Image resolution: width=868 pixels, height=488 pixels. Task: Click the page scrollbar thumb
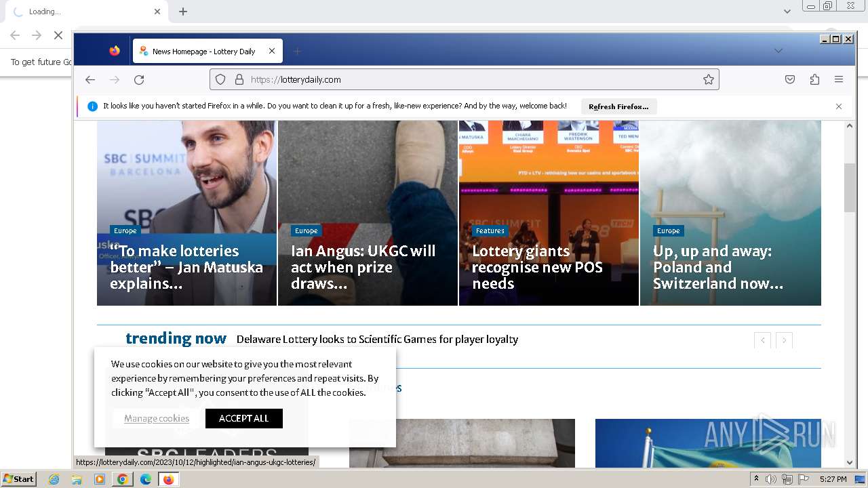pyautogui.click(x=850, y=188)
